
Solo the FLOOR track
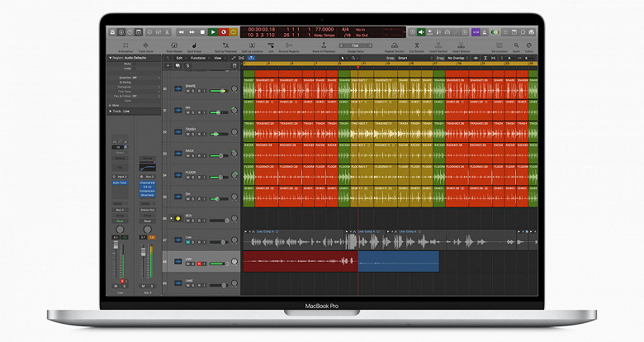point(195,178)
